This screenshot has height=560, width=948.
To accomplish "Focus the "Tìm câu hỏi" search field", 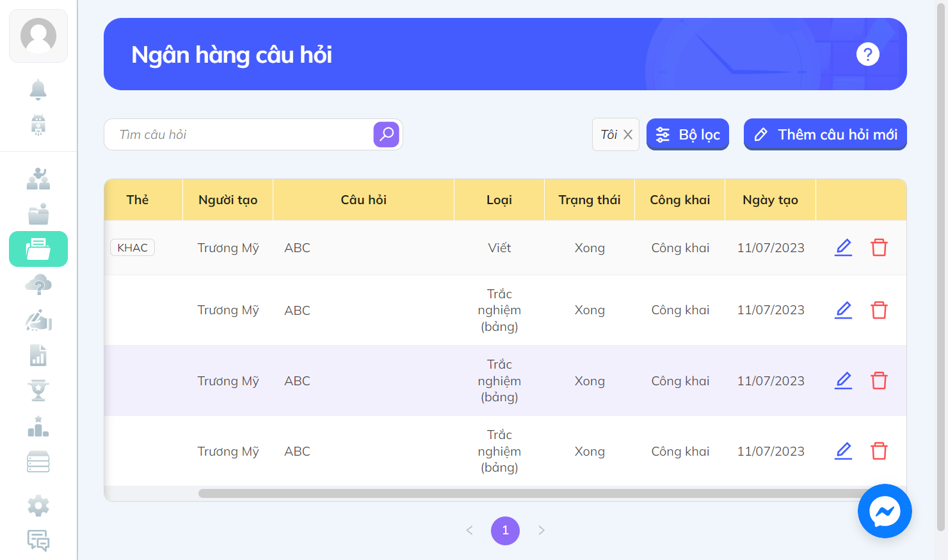I will tap(239, 134).
